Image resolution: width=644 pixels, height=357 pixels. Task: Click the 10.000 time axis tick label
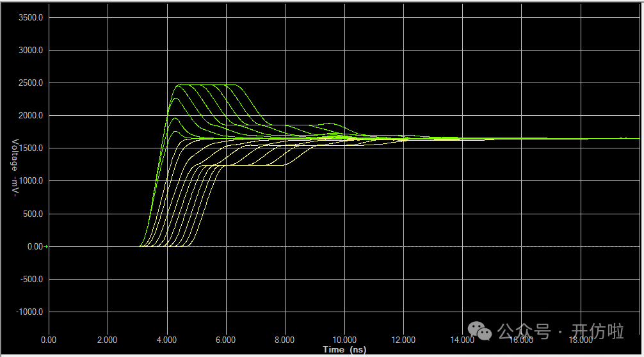tap(344, 340)
